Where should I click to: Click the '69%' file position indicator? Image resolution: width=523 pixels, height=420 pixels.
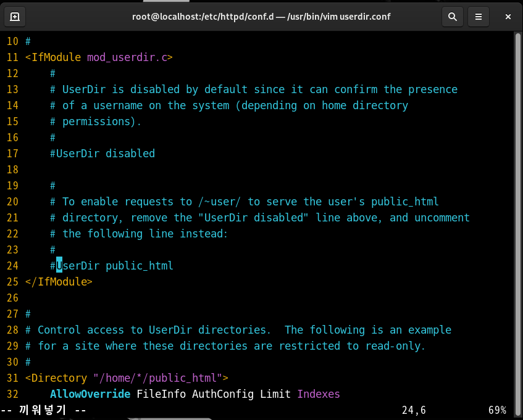pyautogui.click(x=497, y=410)
